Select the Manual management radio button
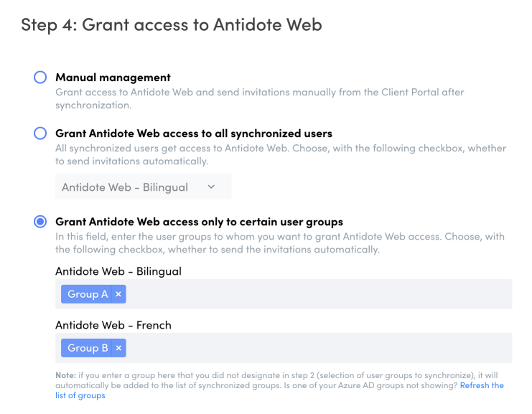Image resolution: width=532 pixels, height=414 pixels. pos(40,77)
